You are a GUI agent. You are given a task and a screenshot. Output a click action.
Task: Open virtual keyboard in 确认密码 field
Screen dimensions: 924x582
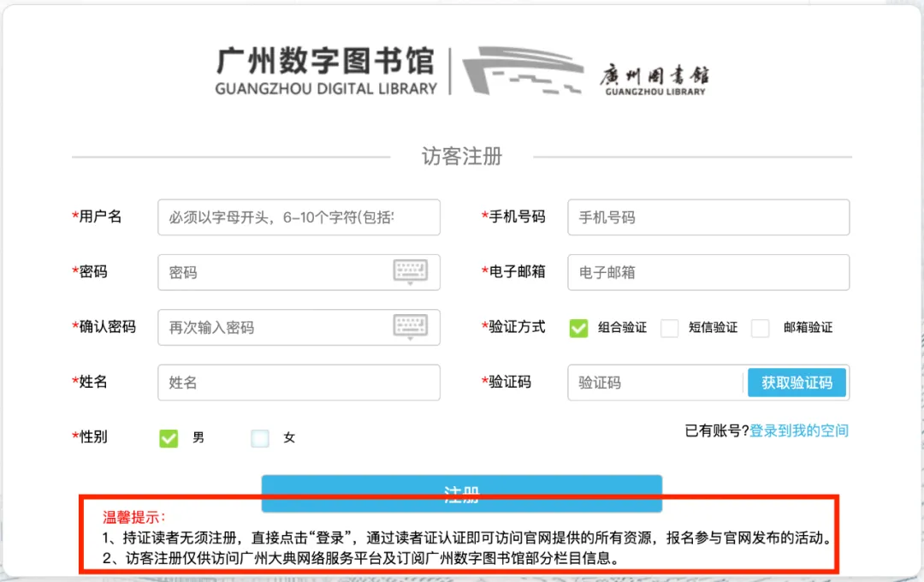[410, 327]
